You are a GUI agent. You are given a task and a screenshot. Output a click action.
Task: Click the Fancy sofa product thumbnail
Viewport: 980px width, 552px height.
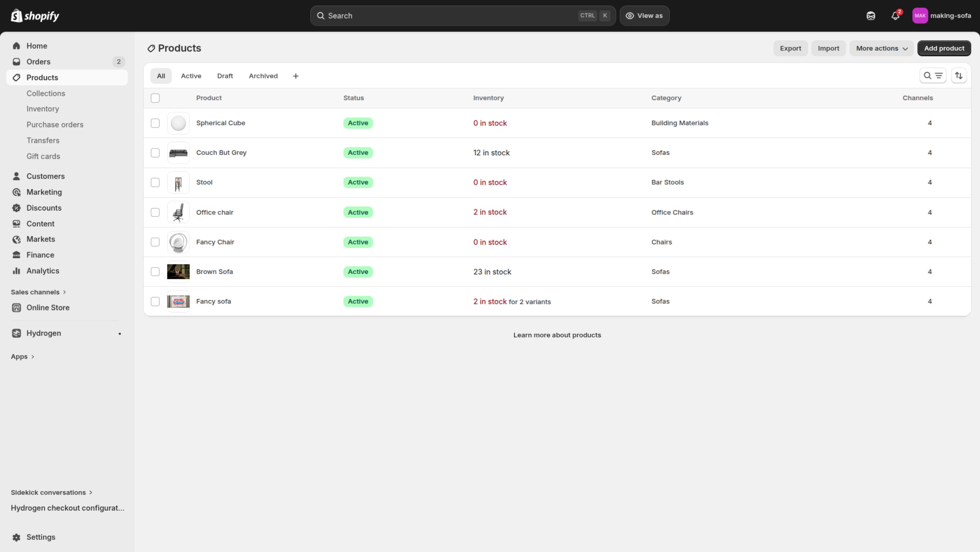point(178,302)
